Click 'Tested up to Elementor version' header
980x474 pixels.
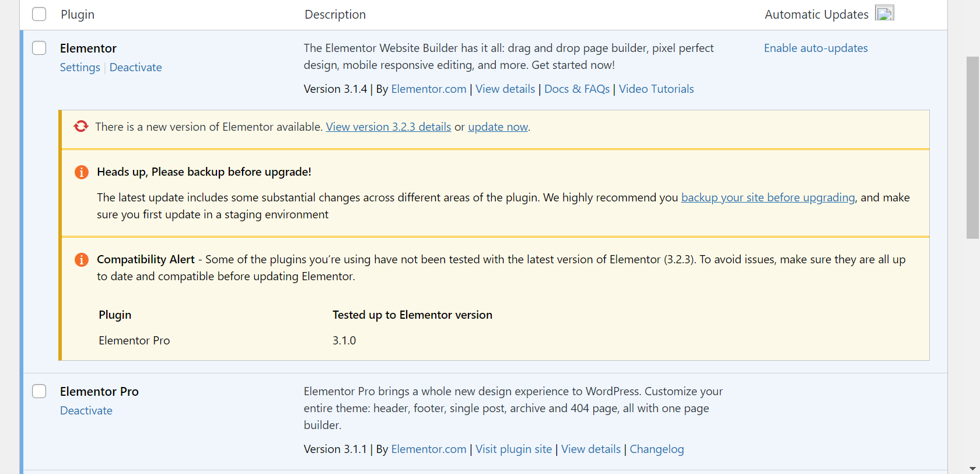click(x=412, y=315)
